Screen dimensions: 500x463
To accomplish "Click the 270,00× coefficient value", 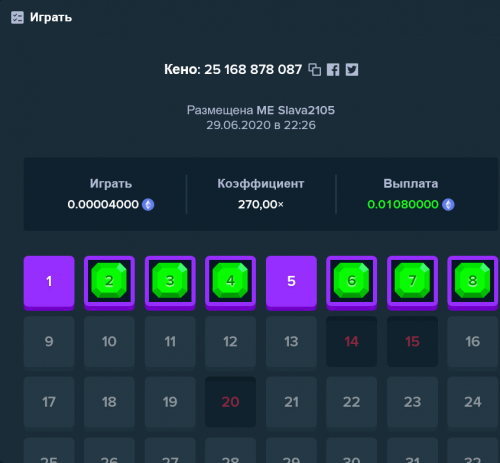I will [x=261, y=204].
